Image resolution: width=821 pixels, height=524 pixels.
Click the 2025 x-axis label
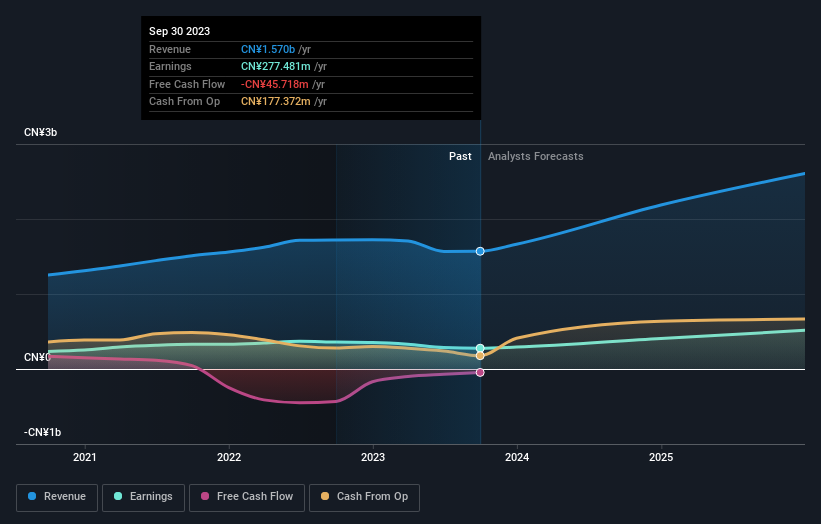[661, 457]
